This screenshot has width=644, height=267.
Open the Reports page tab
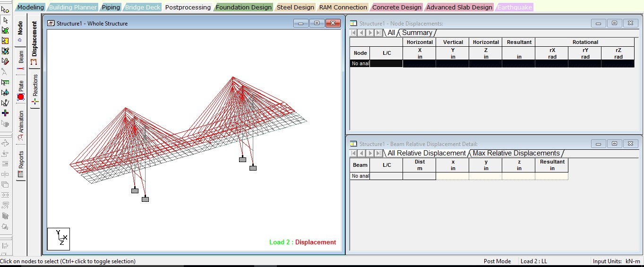coord(21,164)
